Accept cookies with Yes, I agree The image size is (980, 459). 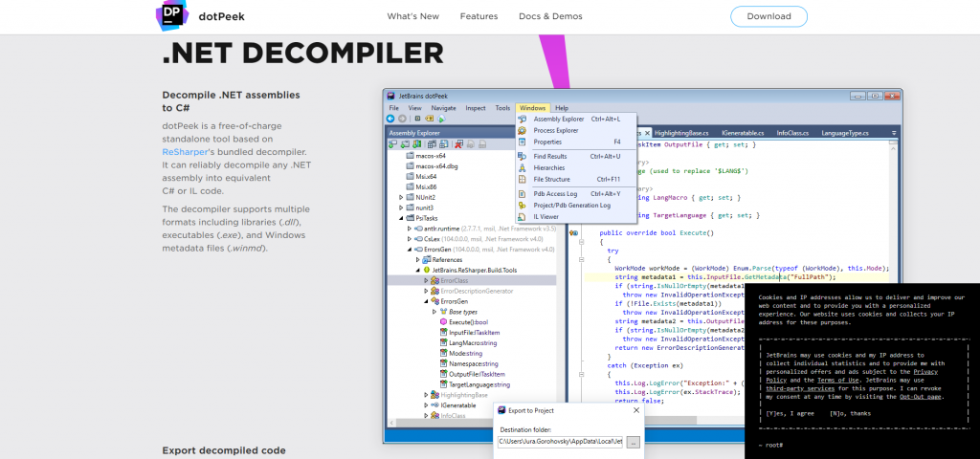pos(790,413)
